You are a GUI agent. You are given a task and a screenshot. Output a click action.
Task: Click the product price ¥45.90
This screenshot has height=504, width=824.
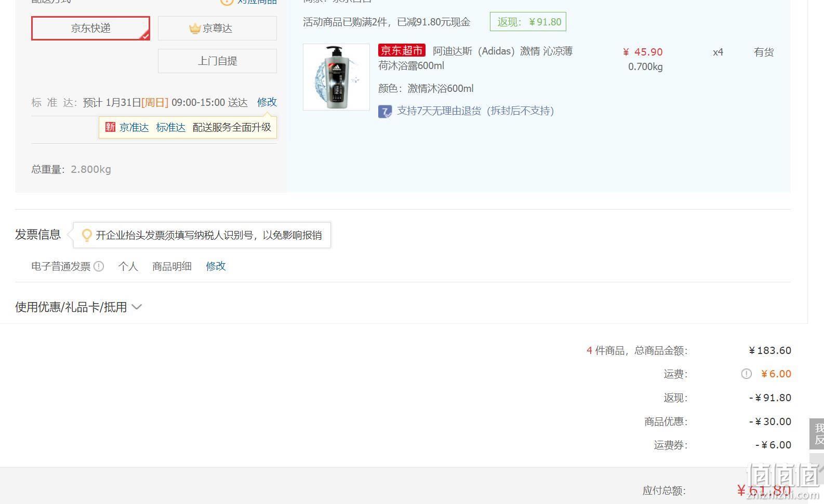coord(643,52)
